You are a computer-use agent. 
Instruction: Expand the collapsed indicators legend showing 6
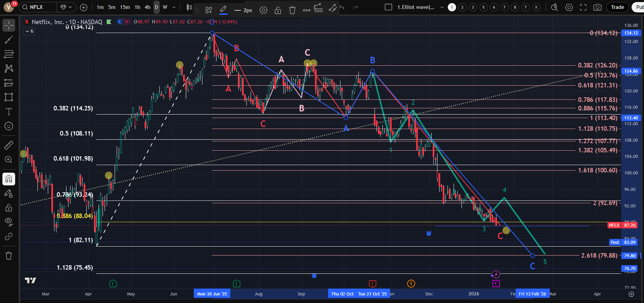29,31
